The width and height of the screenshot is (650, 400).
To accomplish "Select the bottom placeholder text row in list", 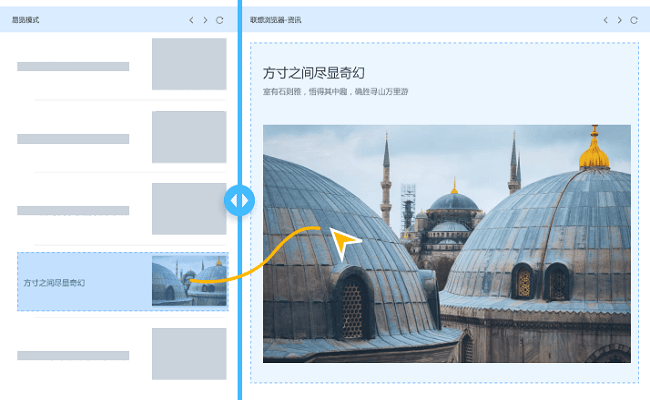I will [73, 355].
